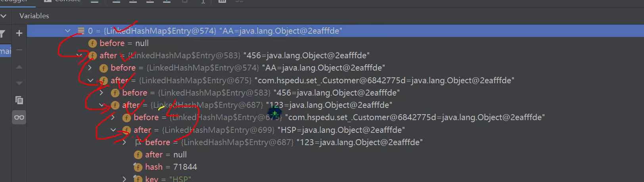The image size is (644, 182).
Task: Collapse the after node showing Entry@699
Action: 113,130
